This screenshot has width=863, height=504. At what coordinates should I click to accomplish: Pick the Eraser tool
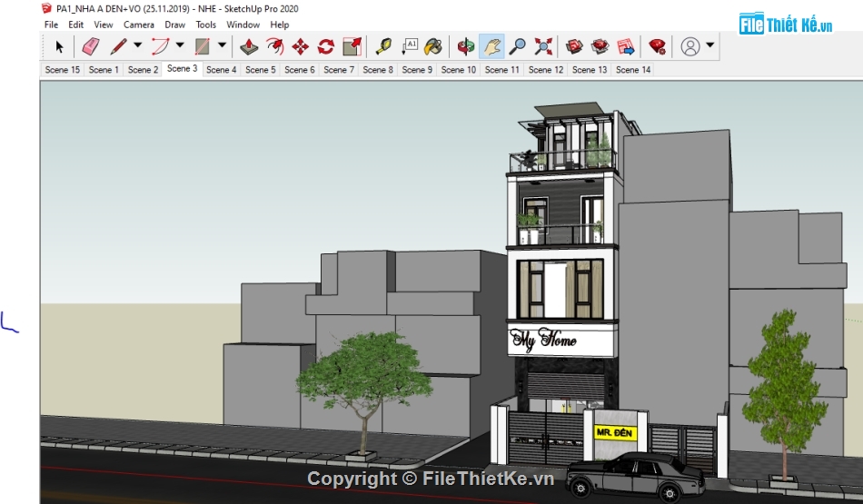[x=91, y=47]
